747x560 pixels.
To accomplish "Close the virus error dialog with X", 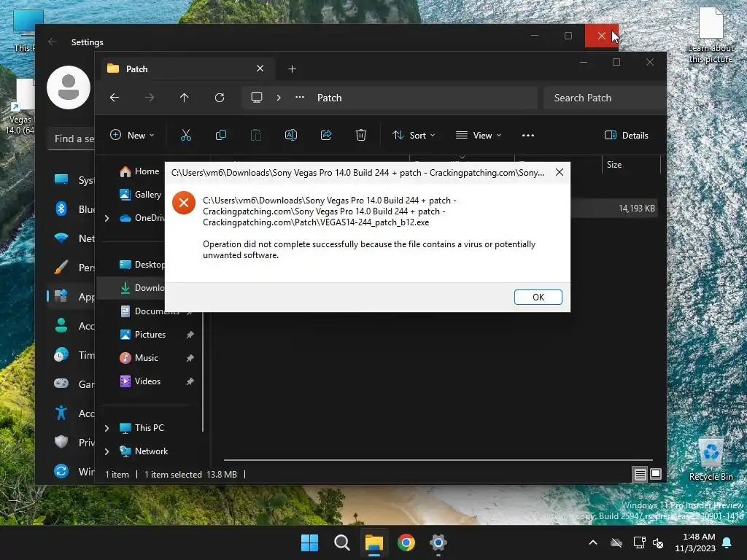I will coord(560,172).
